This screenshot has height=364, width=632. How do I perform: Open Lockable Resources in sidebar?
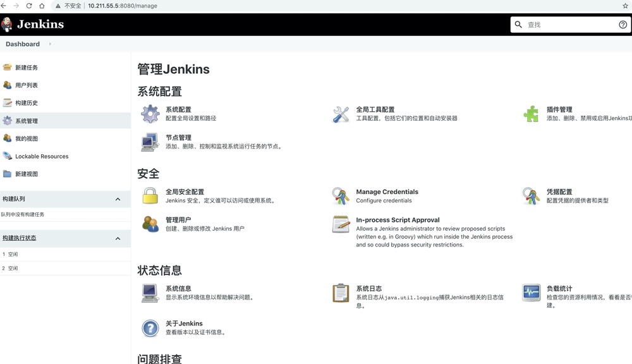click(42, 156)
